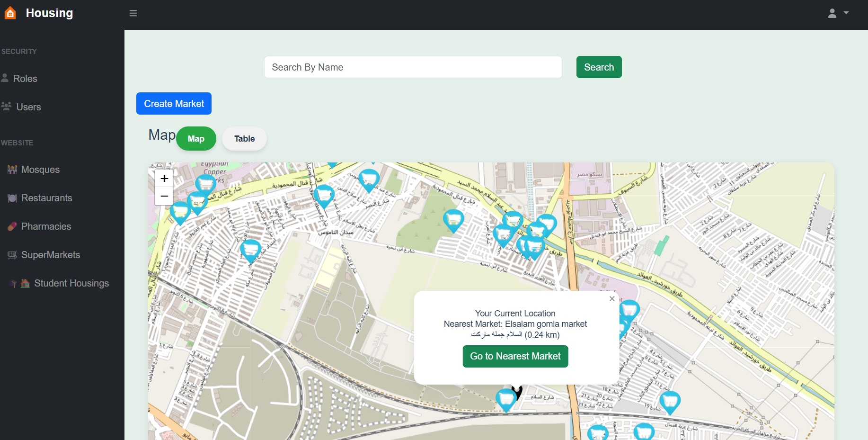
Task: Click the market marker near street 19 label
Action: tap(670, 403)
